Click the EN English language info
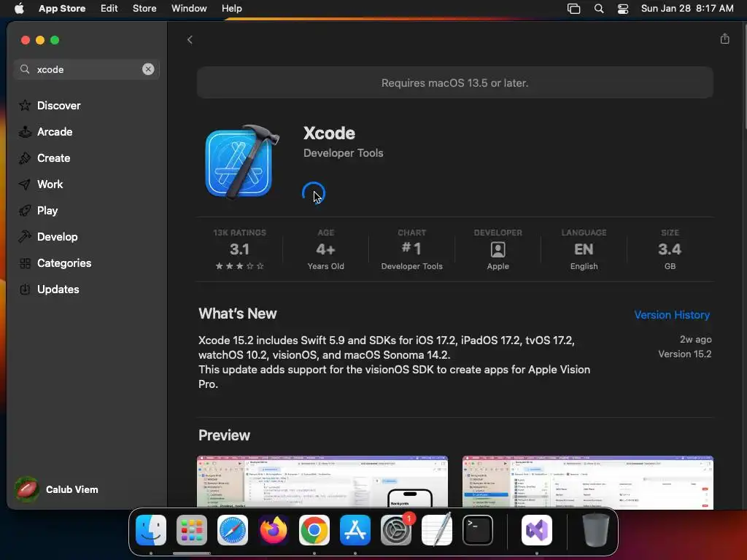This screenshot has width=747, height=560. [584, 249]
